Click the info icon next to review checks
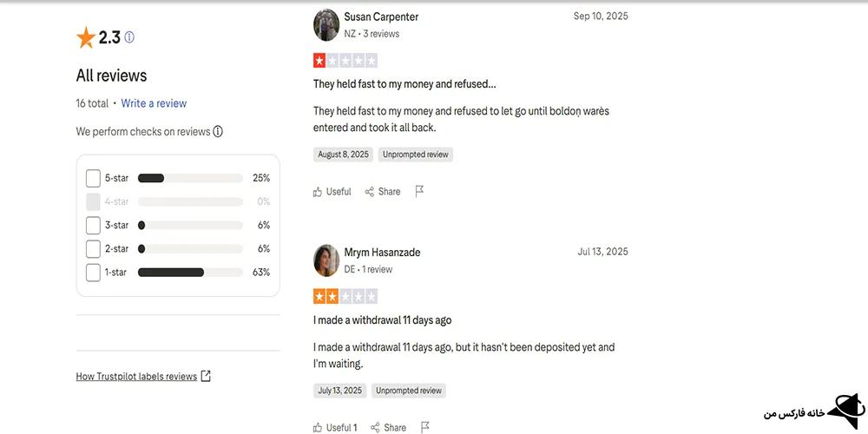This screenshot has height=434, width=868. pos(218,132)
